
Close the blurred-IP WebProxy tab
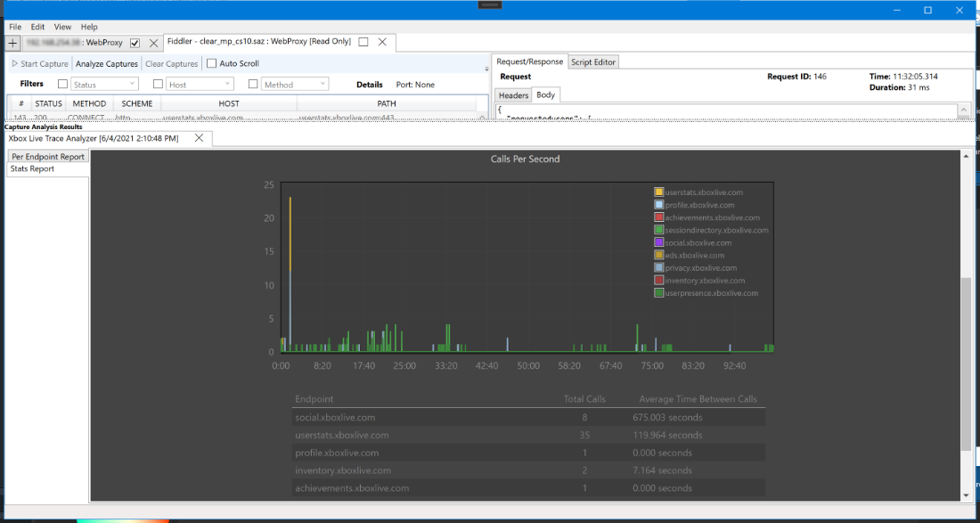(x=154, y=43)
